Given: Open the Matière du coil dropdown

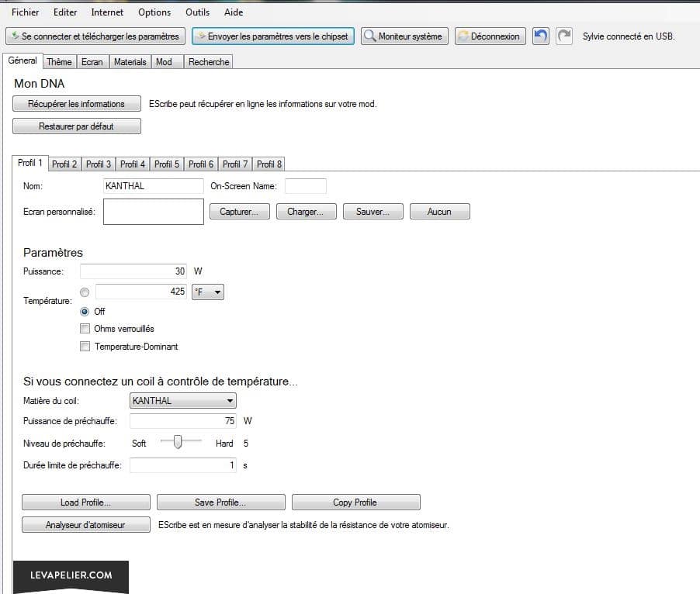Looking at the screenshot, I should pyautogui.click(x=182, y=400).
